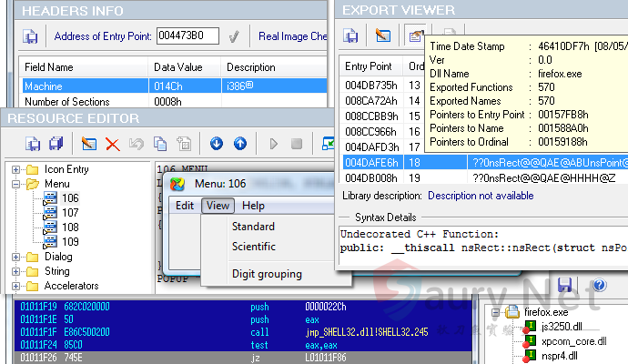Screen dimensions: 628x364
Task: Collapse the Menu folder in resource tree
Action: (x=16, y=184)
